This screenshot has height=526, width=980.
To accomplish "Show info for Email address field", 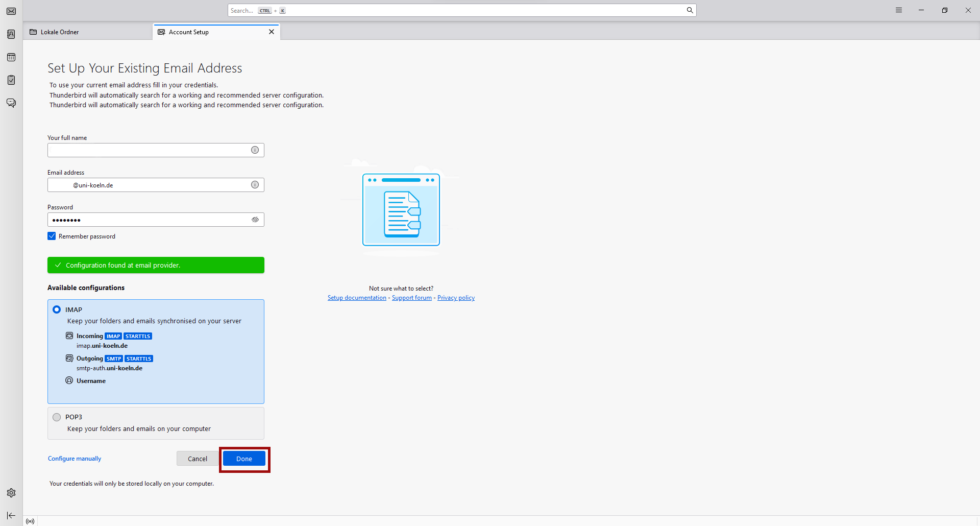I will coord(255,184).
